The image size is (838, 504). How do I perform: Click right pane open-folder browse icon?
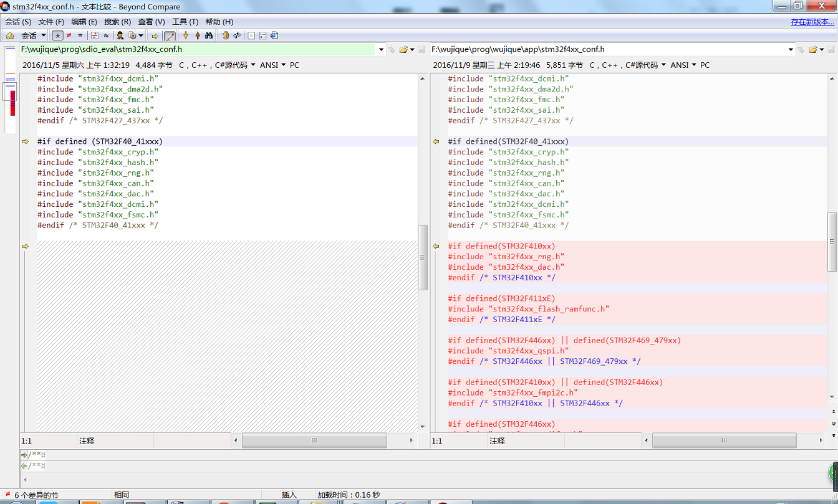coord(814,49)
